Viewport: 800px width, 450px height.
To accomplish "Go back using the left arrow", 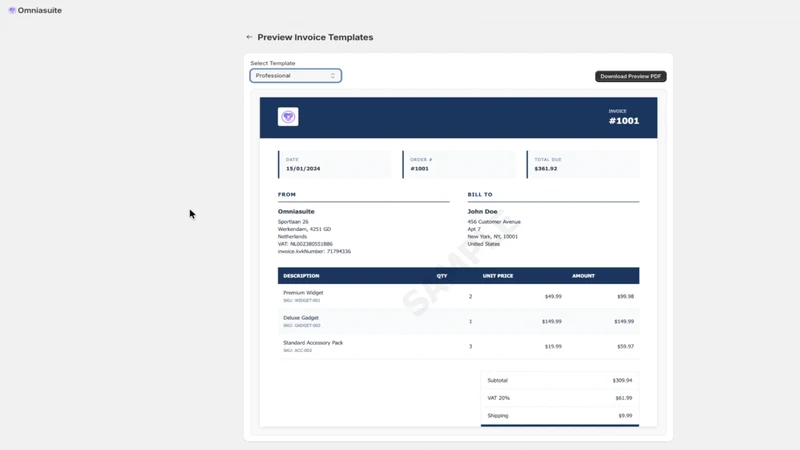I will point(249,37).
